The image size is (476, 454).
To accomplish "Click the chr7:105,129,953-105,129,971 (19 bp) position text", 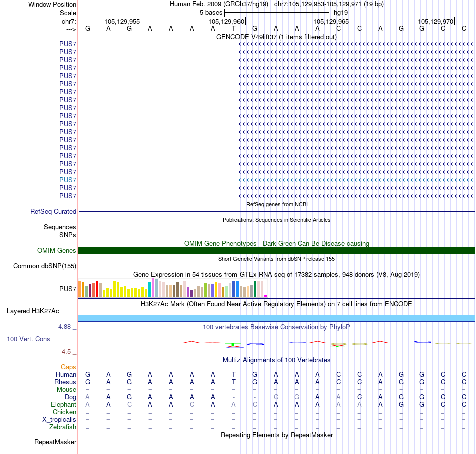I will point(329,4).
